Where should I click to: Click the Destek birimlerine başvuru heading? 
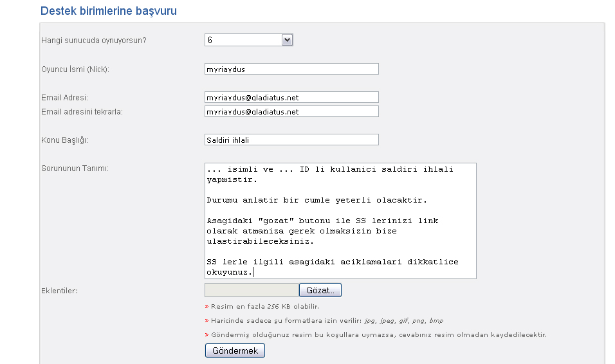(109, 11)
